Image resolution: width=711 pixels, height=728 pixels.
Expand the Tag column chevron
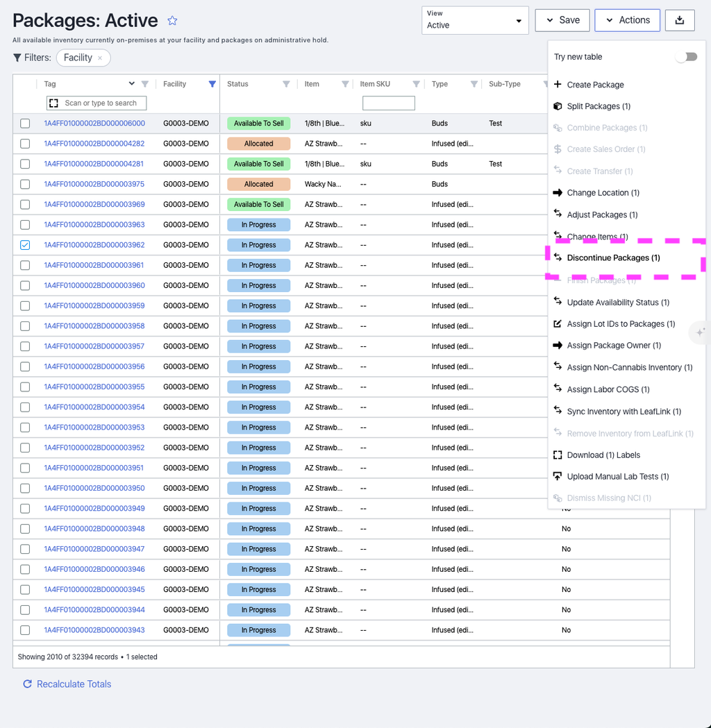(131, 83)
